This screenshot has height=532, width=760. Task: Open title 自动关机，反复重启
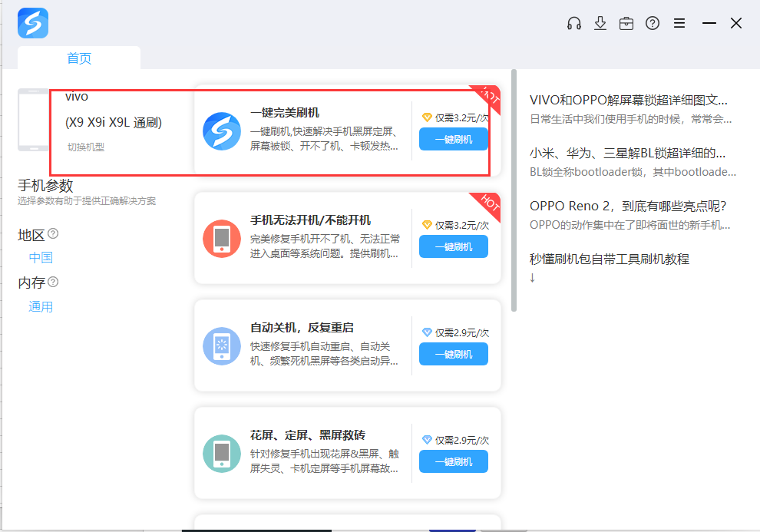[x=302, y=328]
